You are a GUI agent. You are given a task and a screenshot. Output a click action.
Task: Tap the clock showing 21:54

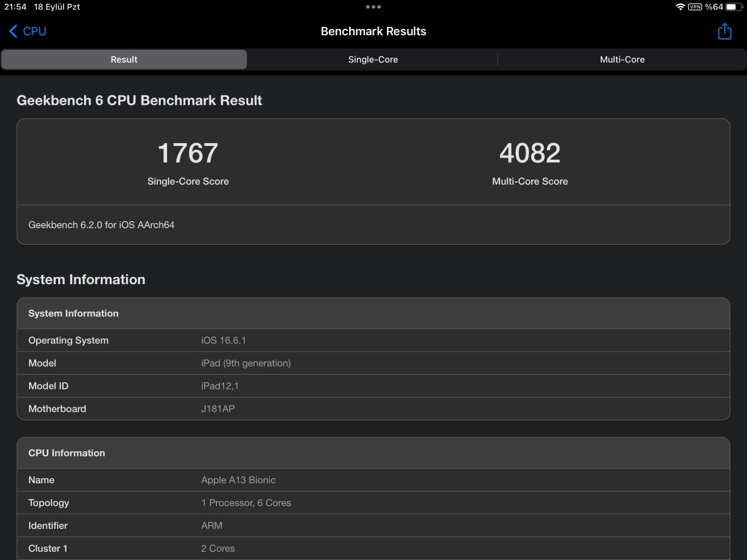point(16,7)
